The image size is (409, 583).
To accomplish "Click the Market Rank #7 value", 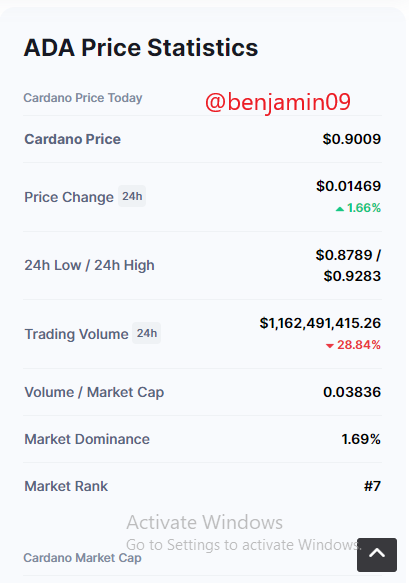I will click(372, 486).
